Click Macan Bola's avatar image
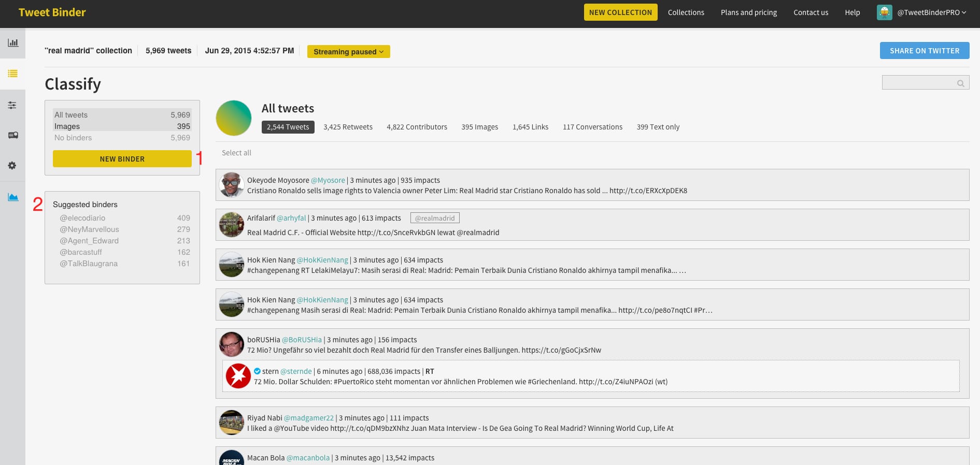 pos(232,458)
